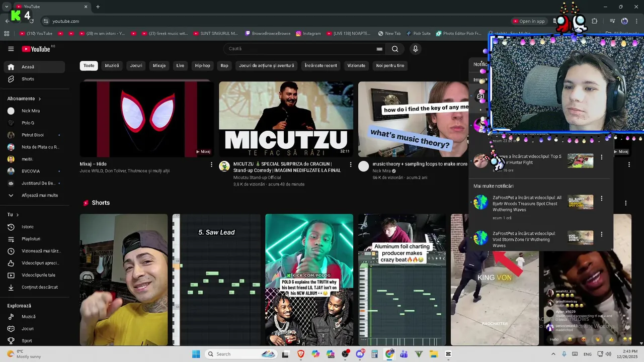Screen dimensions: 644x362
Task: Select the Hip-hop filter chip
Action: pyautogui.click(x=203, y=66)
